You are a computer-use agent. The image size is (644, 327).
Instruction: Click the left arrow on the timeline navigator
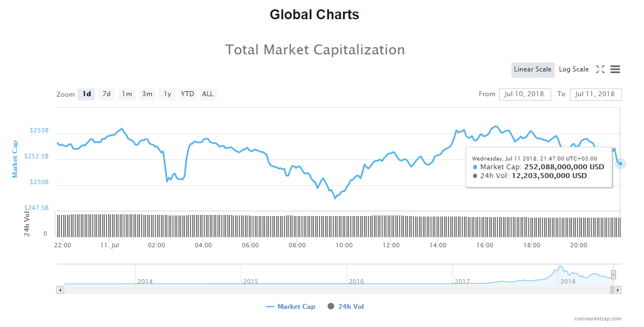point(60,289)
